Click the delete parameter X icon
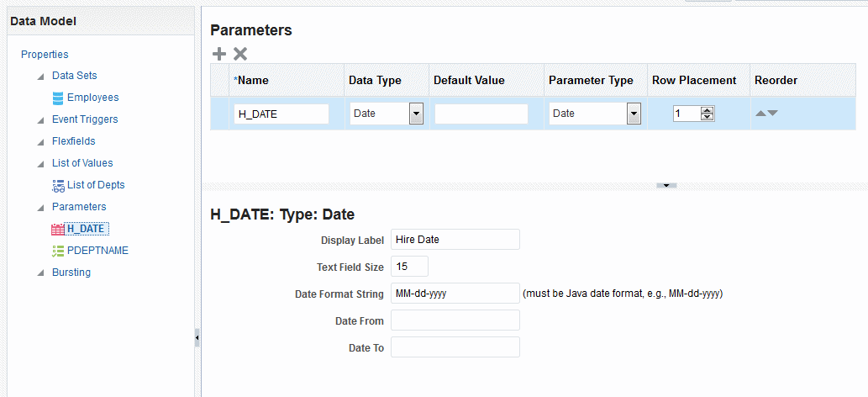Viewport: 868px width, 397px height. click(x=240, y=54)
